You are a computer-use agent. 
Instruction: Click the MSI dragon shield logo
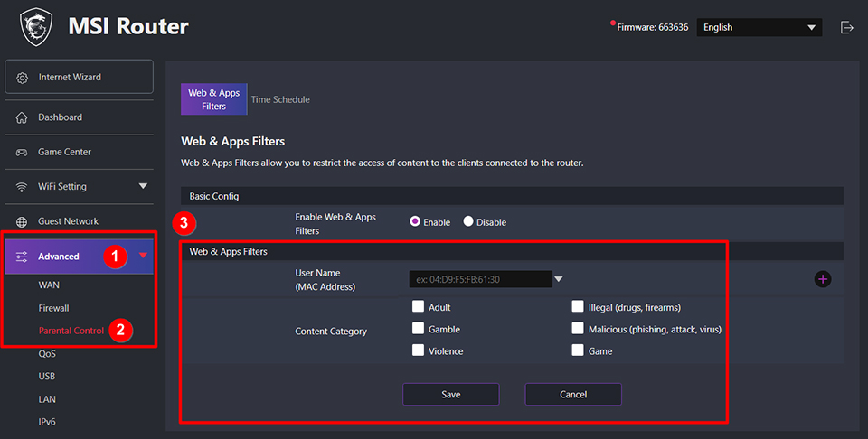36,26
